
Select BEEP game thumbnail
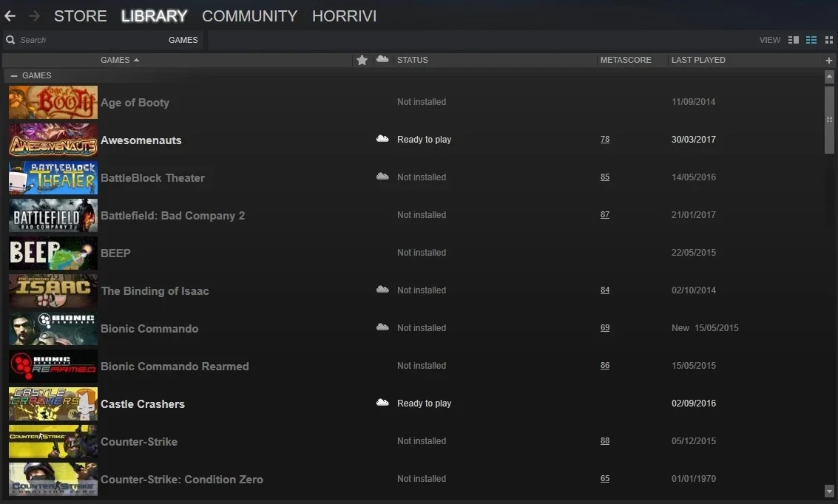[53, 253]
